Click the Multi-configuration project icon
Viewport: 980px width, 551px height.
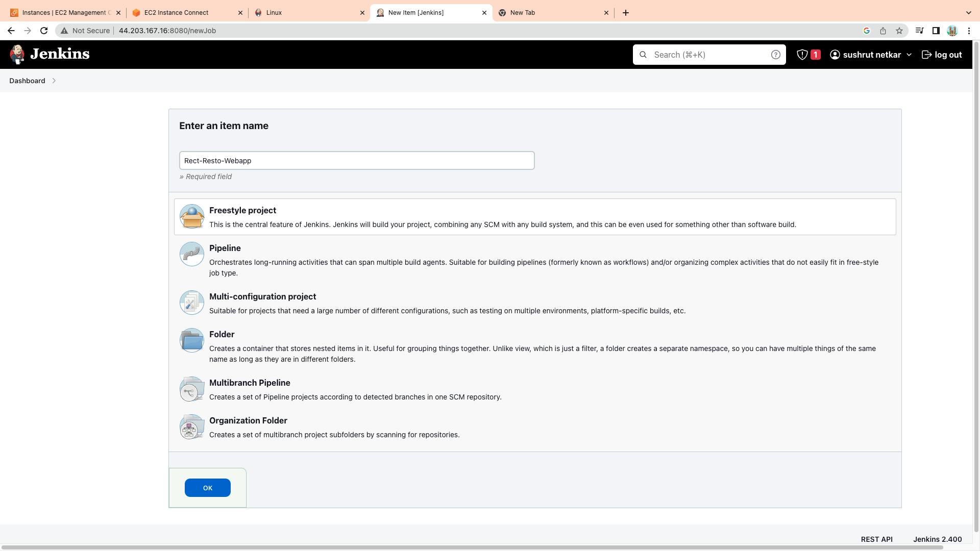tap(192, 302)
